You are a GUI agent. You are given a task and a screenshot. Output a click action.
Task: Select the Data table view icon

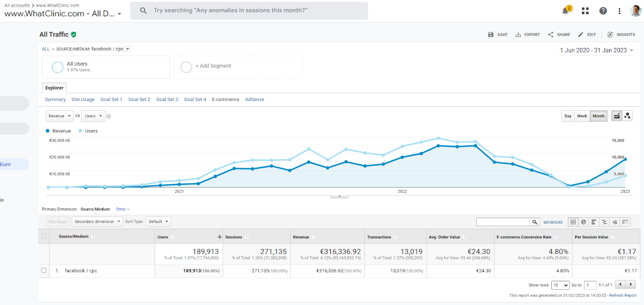573,222
